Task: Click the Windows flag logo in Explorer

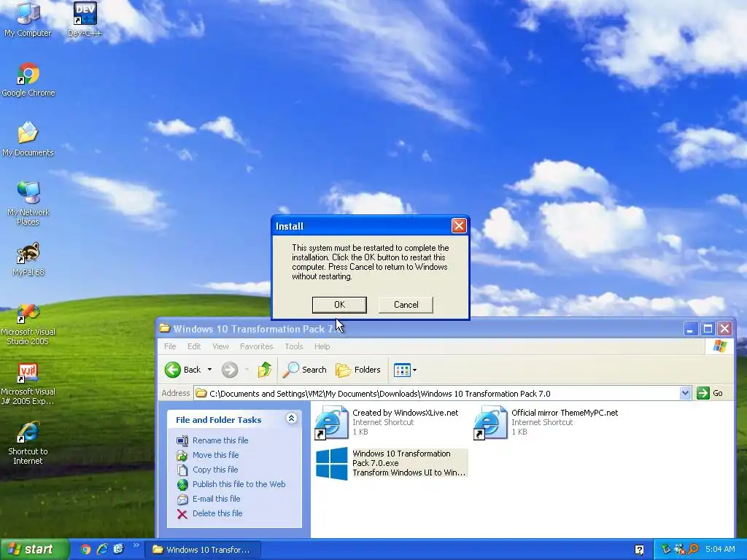Action: point(720,346)
